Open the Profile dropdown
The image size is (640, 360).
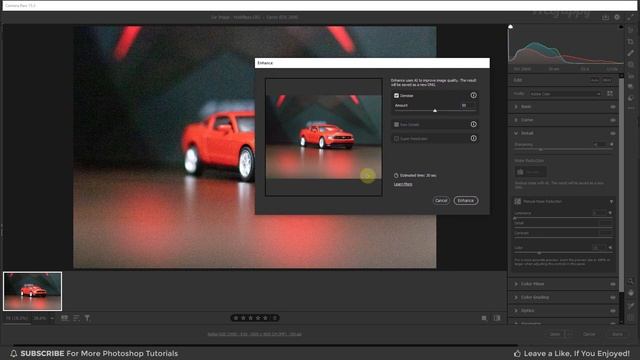565,94
